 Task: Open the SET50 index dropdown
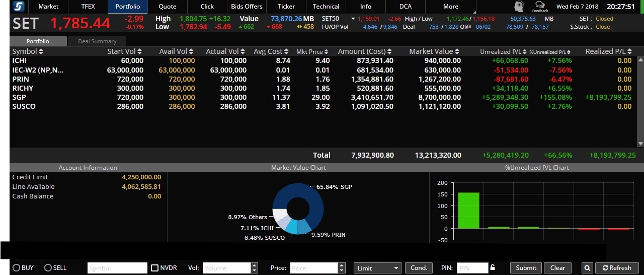pyautogui.click(x=353, y=19)
